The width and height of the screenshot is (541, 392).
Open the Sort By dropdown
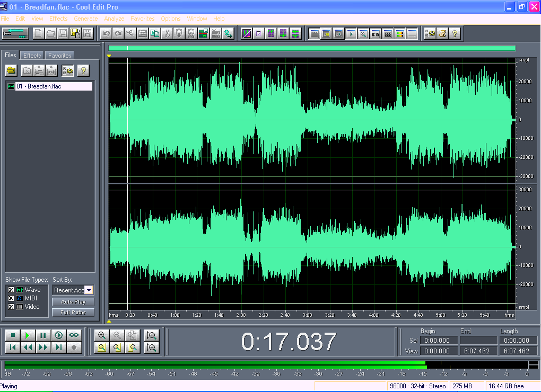[x=89, y=290]
